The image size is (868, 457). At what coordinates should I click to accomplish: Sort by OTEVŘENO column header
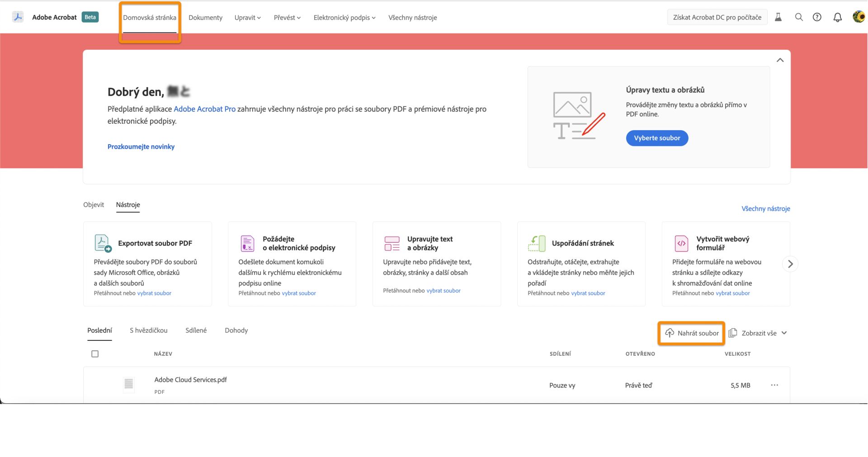tap(640, 354)
